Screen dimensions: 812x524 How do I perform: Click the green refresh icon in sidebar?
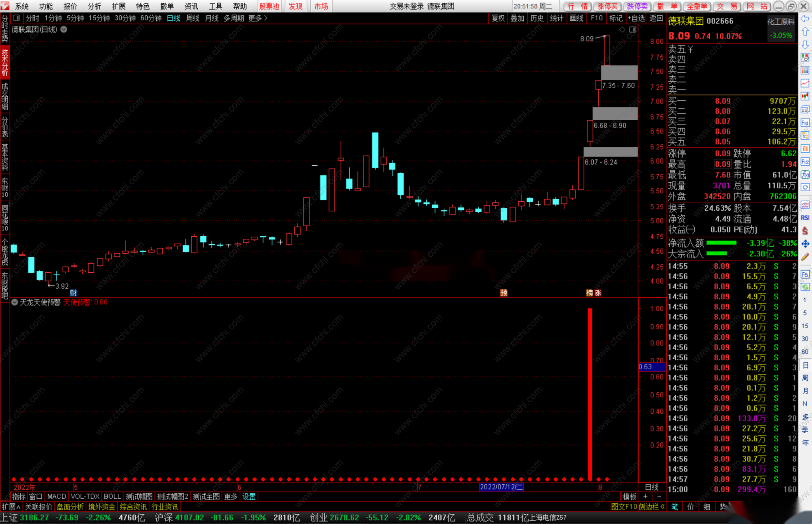pyautogui.click(x=805, y=287)
